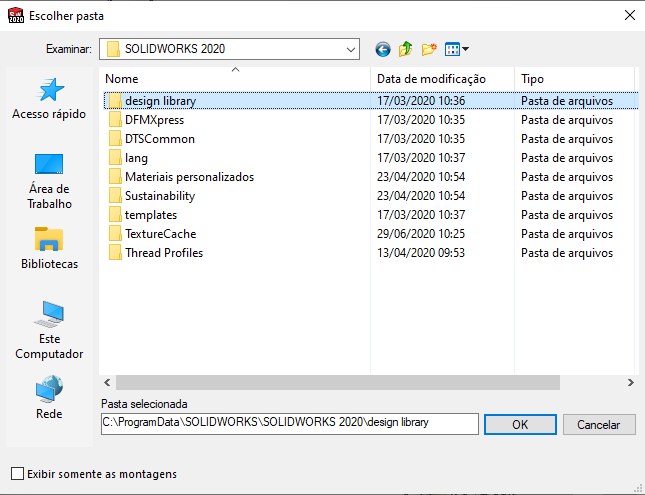Select the design library folder icon
This screenshot has width=645, height=495.
pyautogui.click(x=115, y=101)
